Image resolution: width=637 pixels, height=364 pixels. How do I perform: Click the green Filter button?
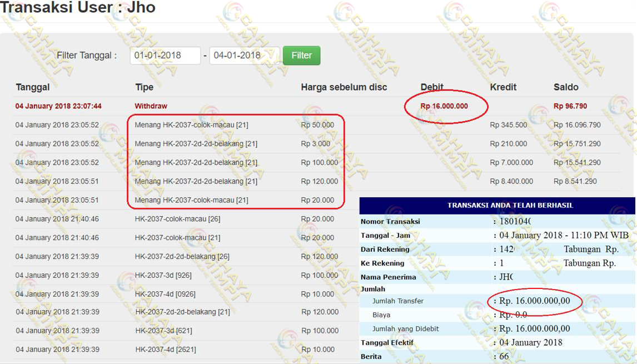click(x=301, y=56)
